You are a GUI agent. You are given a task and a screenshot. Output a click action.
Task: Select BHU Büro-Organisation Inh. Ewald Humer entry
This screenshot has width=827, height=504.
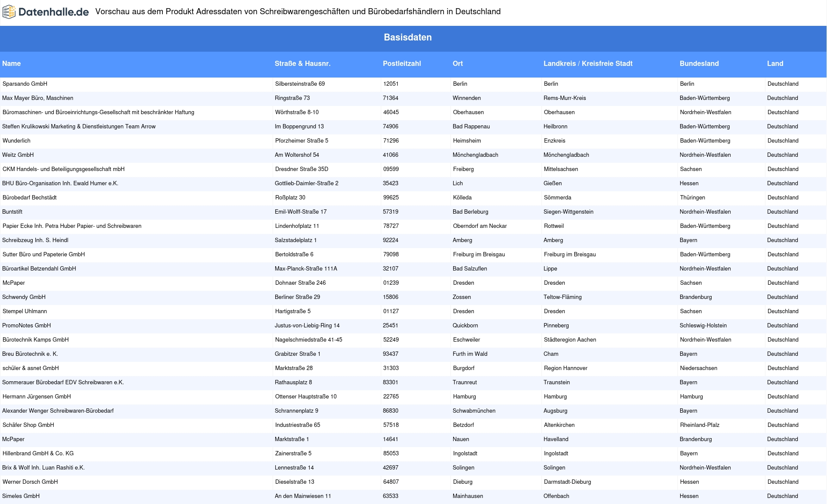tap(60, 184)
